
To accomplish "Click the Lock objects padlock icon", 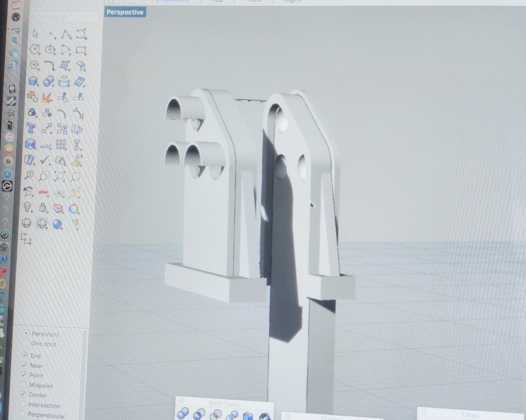I will (x=42, y=208).
